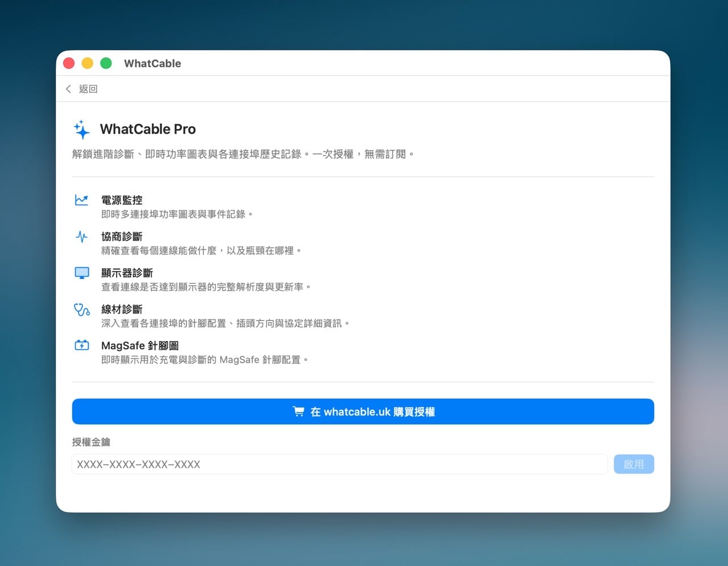This screenshot has width=728, height=566.
Task: Click description 即時多連接埠功率圖表與事件記錄
Action: click(177, 214)
